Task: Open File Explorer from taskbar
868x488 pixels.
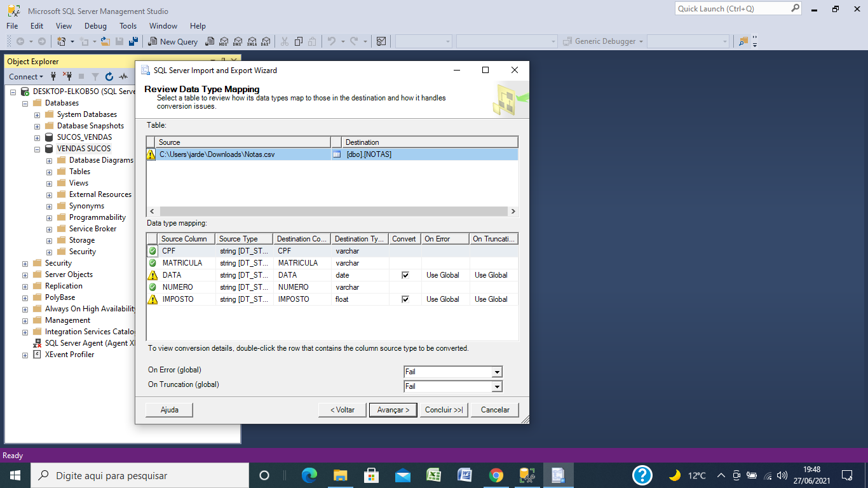Action: pos(341,475)
